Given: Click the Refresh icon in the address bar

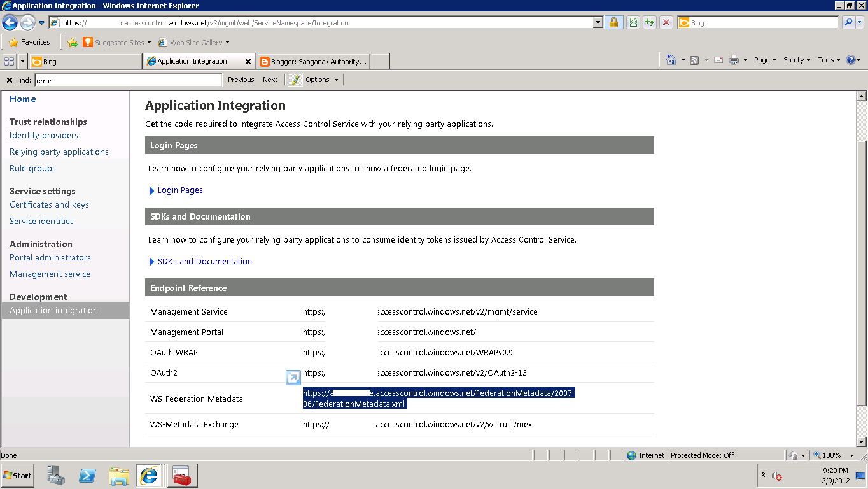Looking at the screenshot, I should 649,22.
